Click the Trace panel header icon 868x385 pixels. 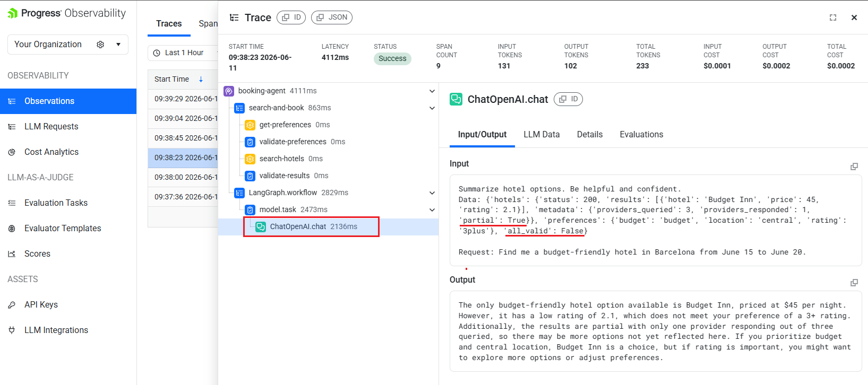(234, 17)
